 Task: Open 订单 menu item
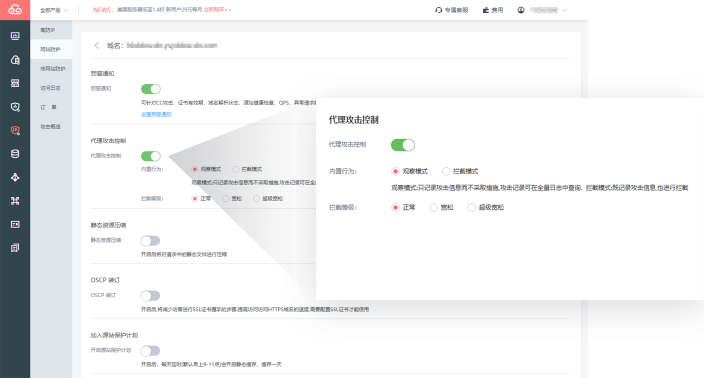[x=51, y=107]
